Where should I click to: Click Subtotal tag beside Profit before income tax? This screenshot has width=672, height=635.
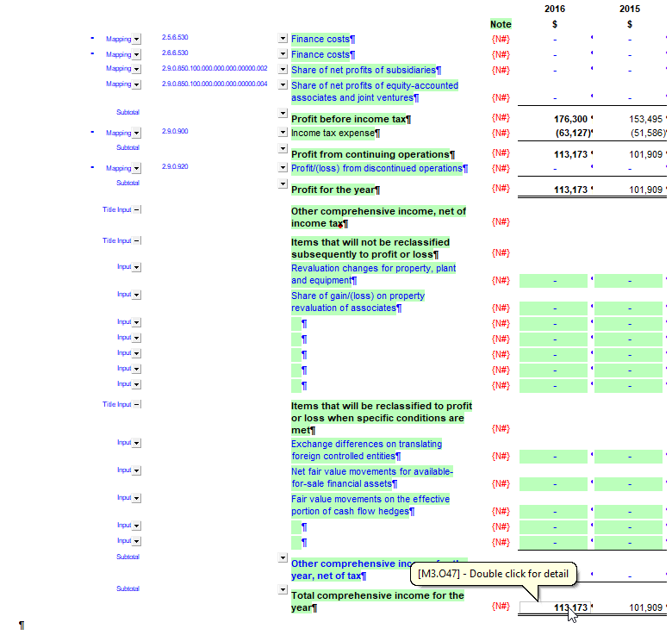coord(128,112)
